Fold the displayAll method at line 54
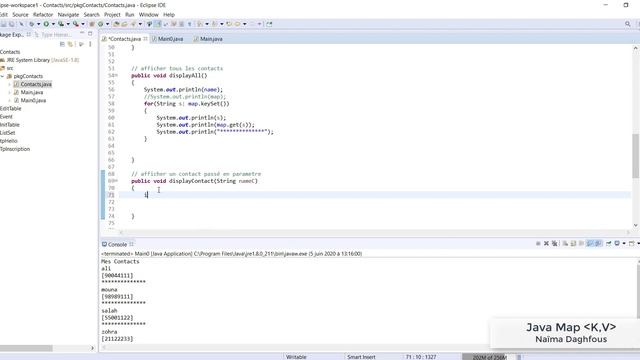 116,76
